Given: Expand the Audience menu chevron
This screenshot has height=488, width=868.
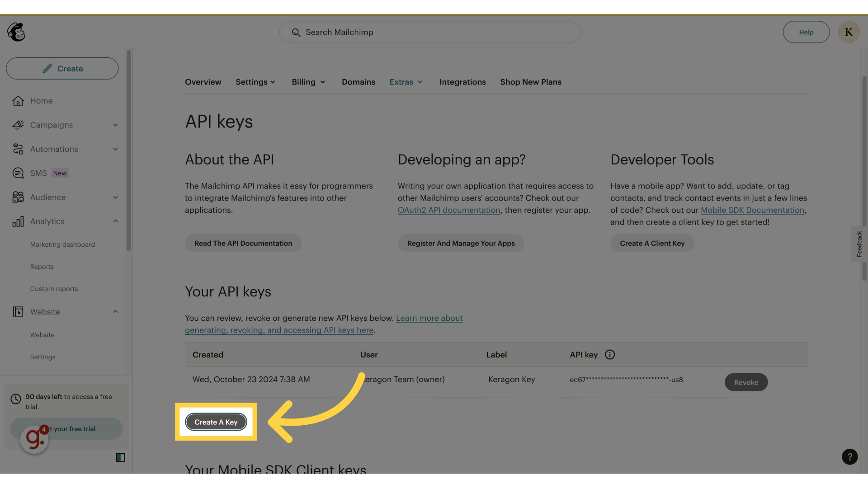Looking at the screenshot, I should (x=116, y=197).
